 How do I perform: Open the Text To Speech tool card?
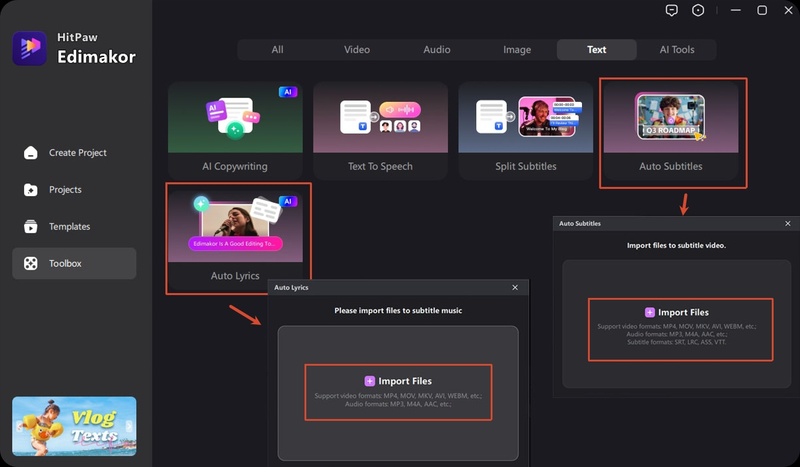[380, 130]
